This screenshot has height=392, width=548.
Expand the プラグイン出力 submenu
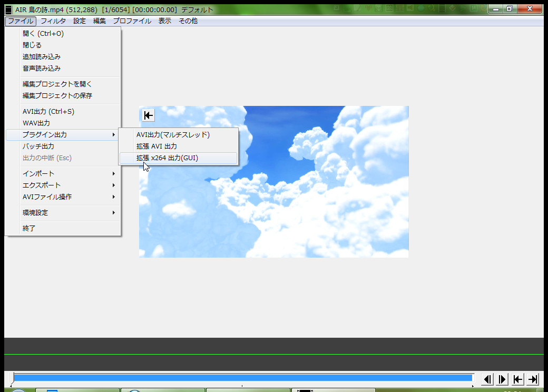tap(63, 135)
